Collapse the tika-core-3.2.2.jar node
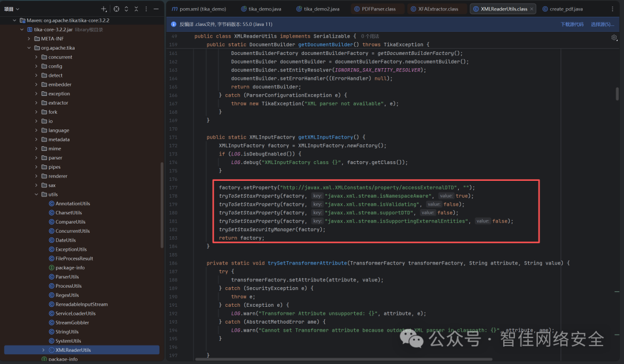This screenshot has width=624, height=364. click(22, 29)
